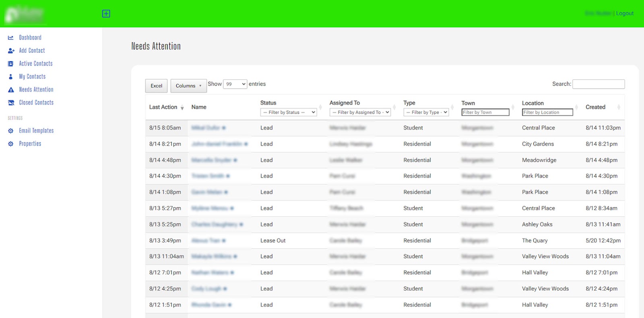Click the '8/14 11:03pm' created cell
The width and height of the screenshot is (644, 318).
(603, 128)
